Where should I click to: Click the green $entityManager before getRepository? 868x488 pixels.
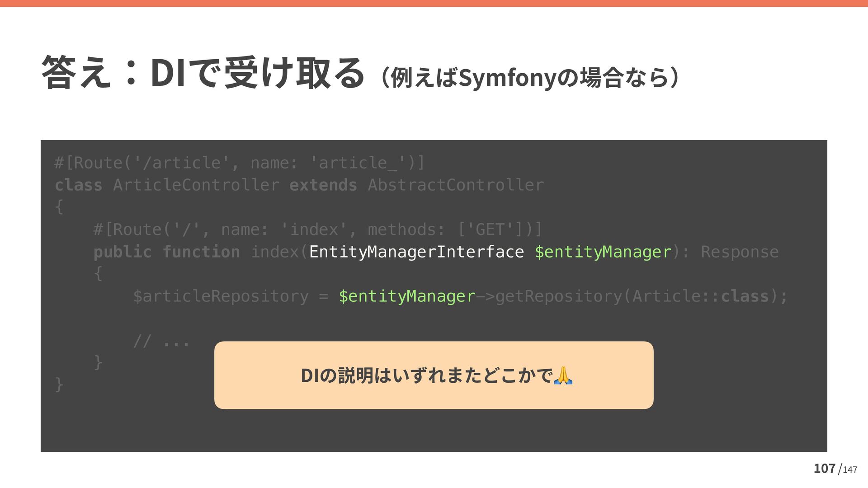click(x=407, y=296)
